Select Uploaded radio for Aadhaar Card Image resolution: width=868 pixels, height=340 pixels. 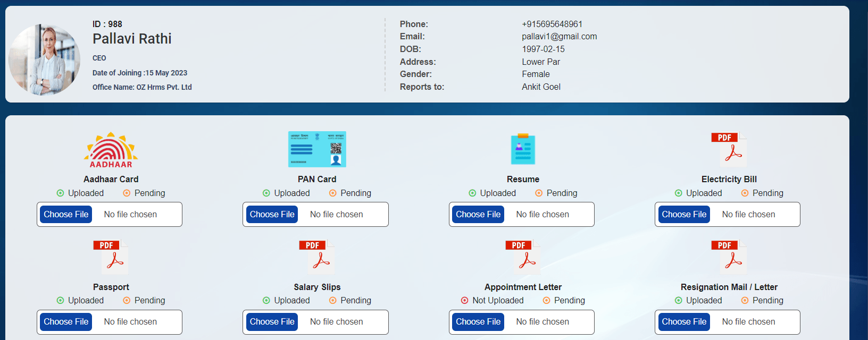(61, 193)
